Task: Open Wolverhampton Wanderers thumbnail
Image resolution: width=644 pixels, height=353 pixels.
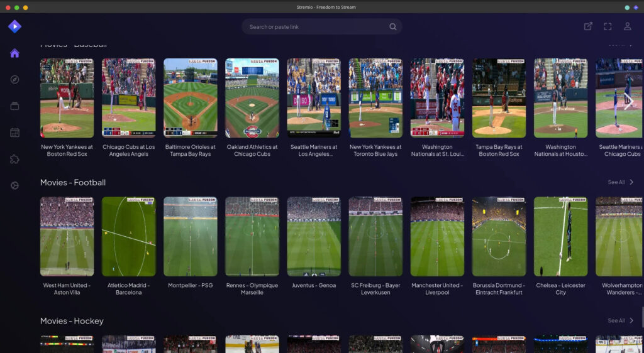Action: tap(619, 237)
